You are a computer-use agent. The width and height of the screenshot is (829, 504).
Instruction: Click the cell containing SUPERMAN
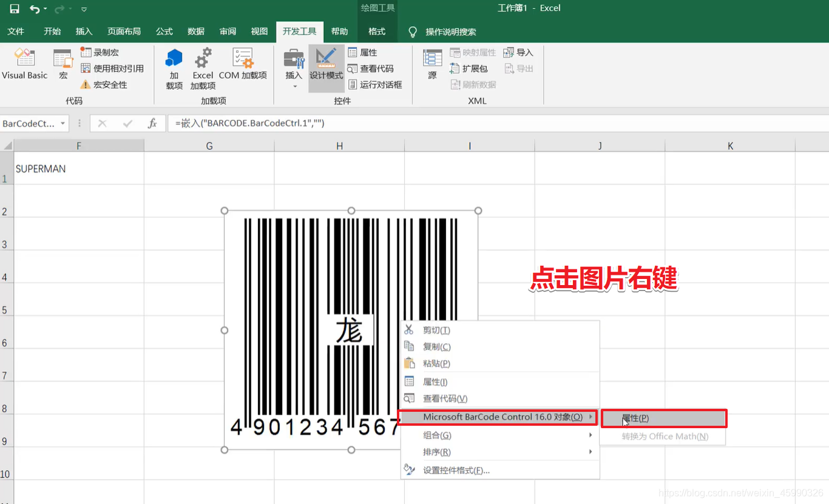click(x=79, y=169)
